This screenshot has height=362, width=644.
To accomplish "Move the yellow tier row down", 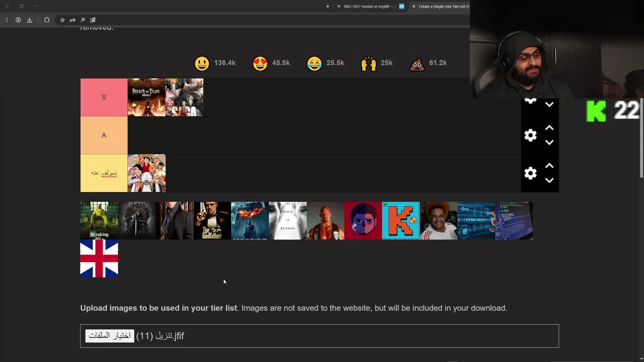I will coord(549,180).
